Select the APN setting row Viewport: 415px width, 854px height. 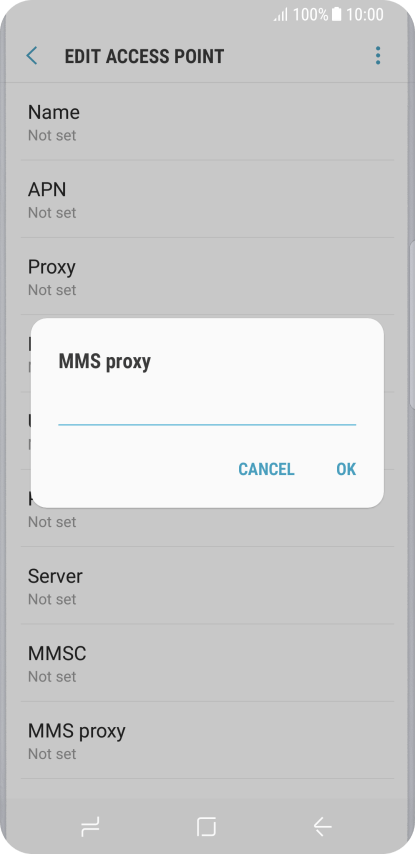(x=208, y=199)
